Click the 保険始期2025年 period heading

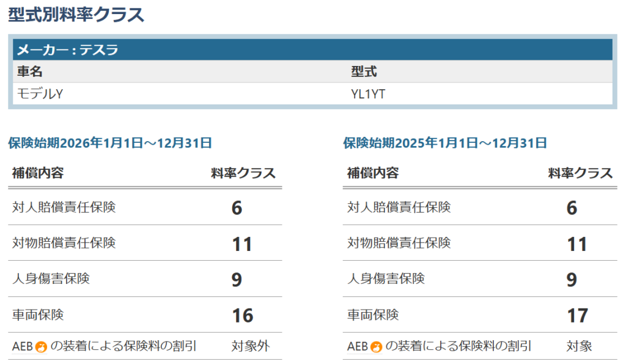point(445,144)
